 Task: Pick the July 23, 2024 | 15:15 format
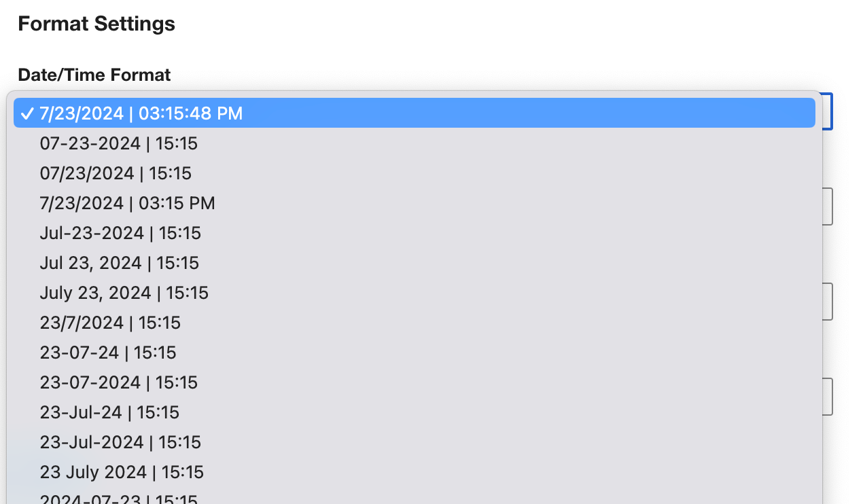tap(124, 293)
